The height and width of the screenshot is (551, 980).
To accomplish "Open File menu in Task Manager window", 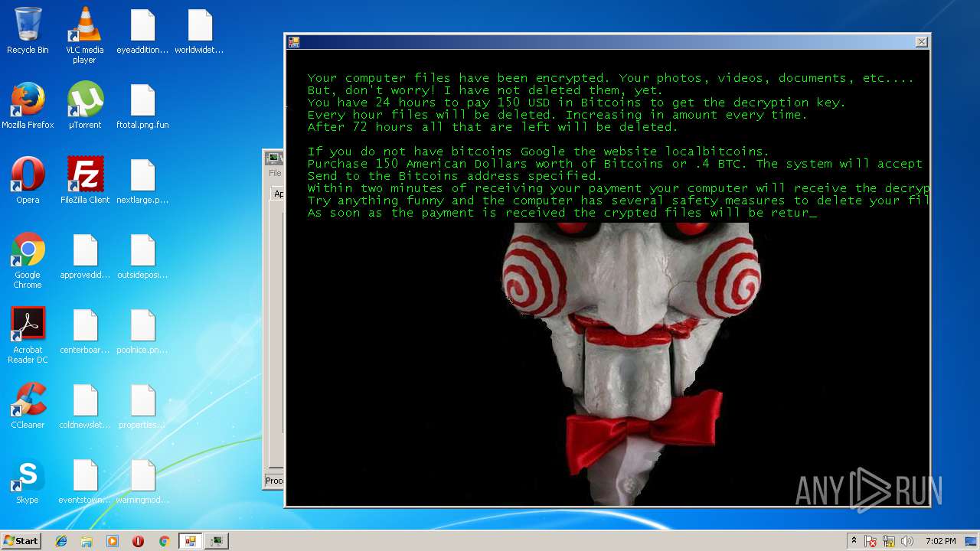I will tap(274, 173).
